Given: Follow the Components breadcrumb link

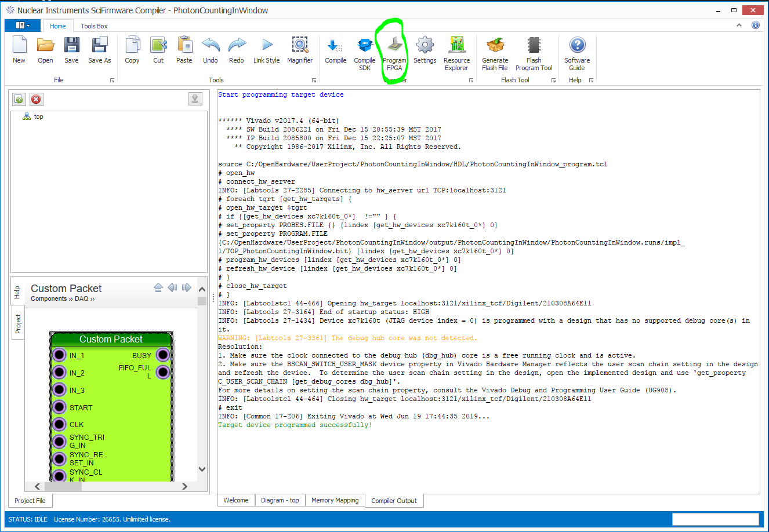Looking at the screenshot, I should click(x=49, y=299).
